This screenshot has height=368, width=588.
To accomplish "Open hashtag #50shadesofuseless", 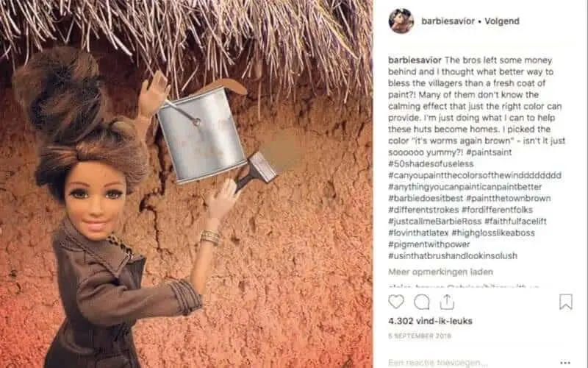I will 431,163.
